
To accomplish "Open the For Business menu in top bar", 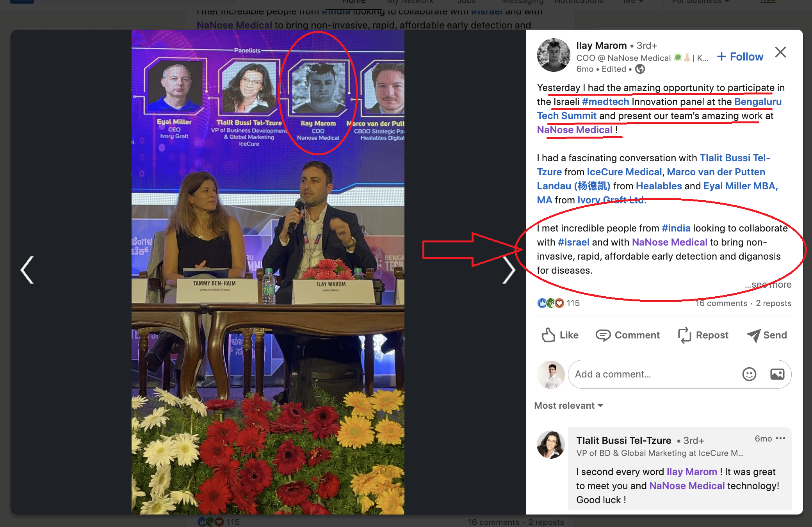I will click(x=700, y=2).
